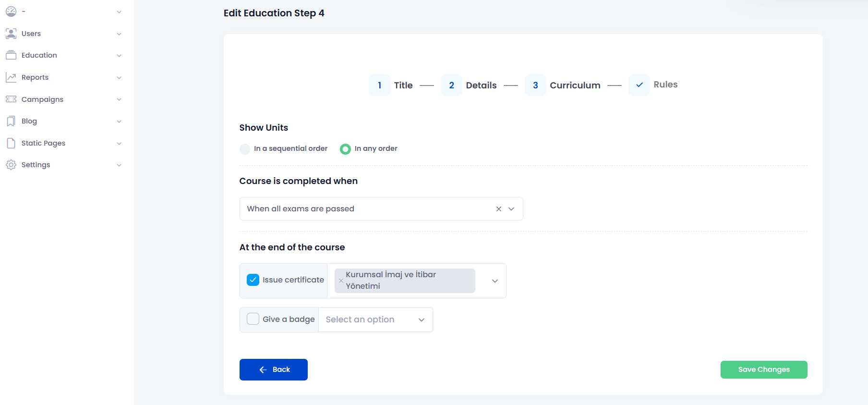
Task: Click the Users icon in sidebar
Action: pos(11,34)
